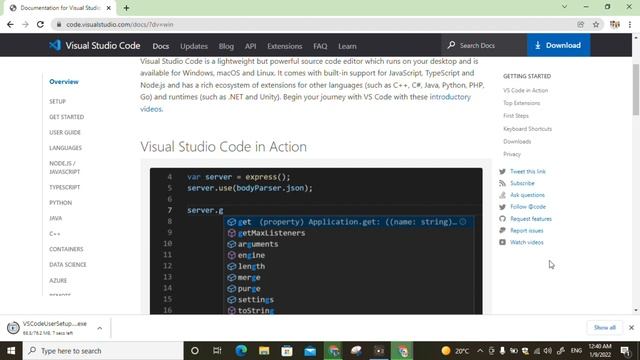
Task: Open download item options chevron
Action: [x=100, y=328]
